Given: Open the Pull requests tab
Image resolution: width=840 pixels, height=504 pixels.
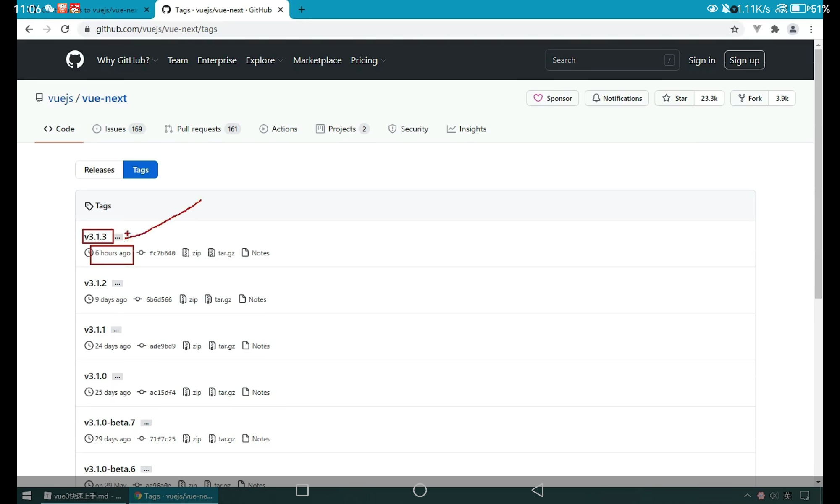Looking at the screenshot, I should click(x=199, y=129).
